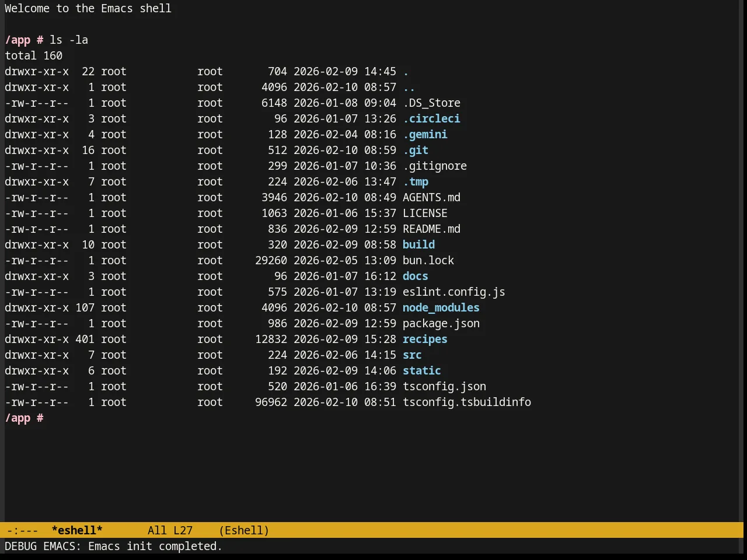This screenshot has height=560, width=747.
Task: Click the 29260 size of bun.lock
Action: click(271, 260)
